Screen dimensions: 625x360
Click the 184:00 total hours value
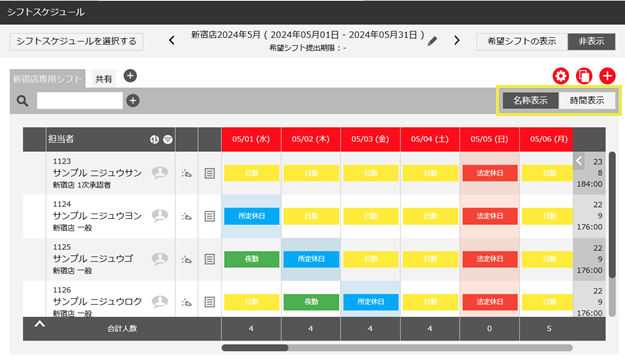(590, 184)
